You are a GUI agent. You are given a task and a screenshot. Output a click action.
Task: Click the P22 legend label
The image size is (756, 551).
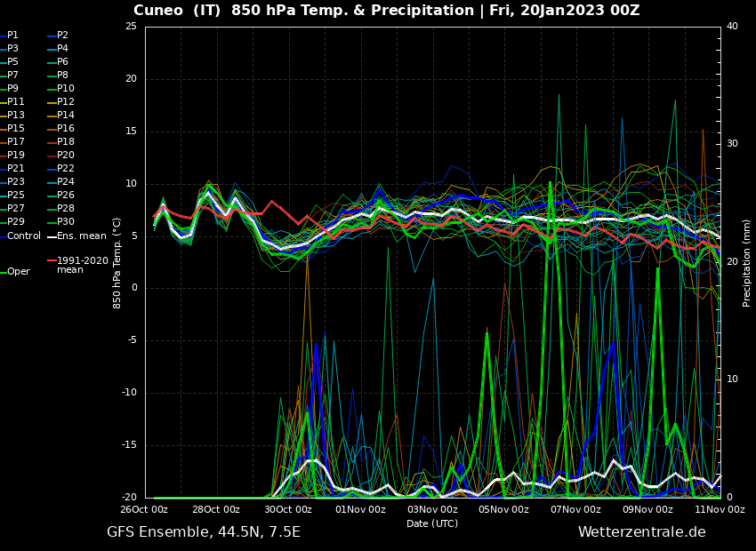65,169
